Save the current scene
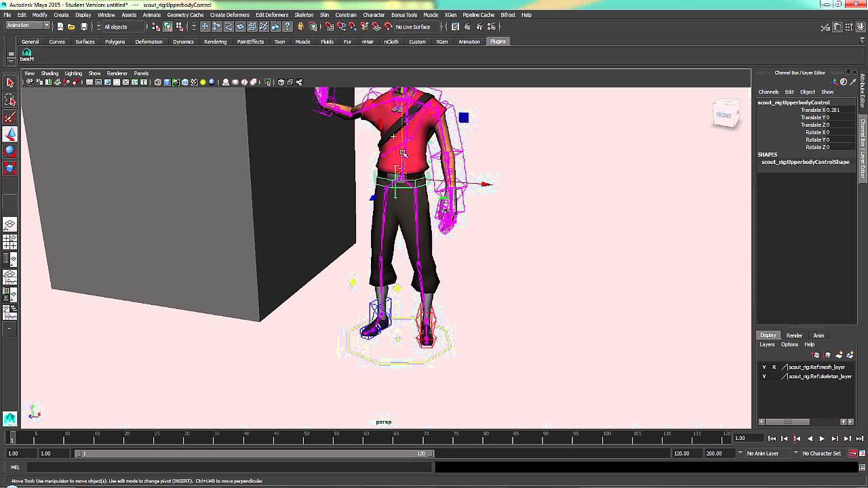Viewport: 868px width, 488px height. [83, 26]
